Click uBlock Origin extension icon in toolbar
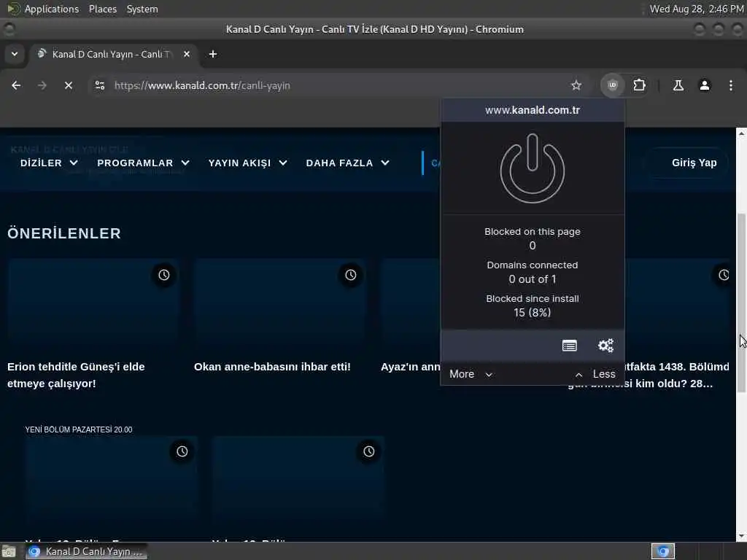Viewport: 747px width, 560px height. 613,85
